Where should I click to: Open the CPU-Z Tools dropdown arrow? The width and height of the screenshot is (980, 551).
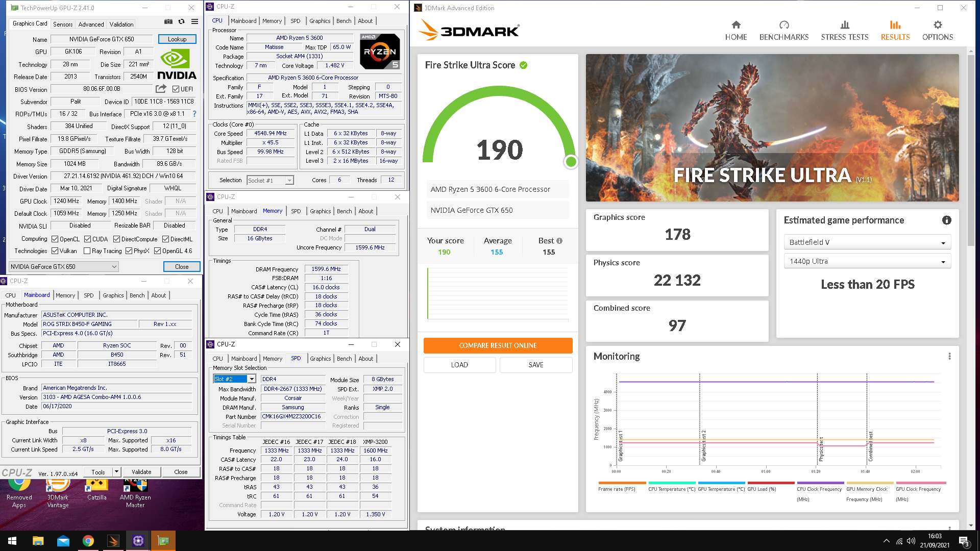pos(116,472)
